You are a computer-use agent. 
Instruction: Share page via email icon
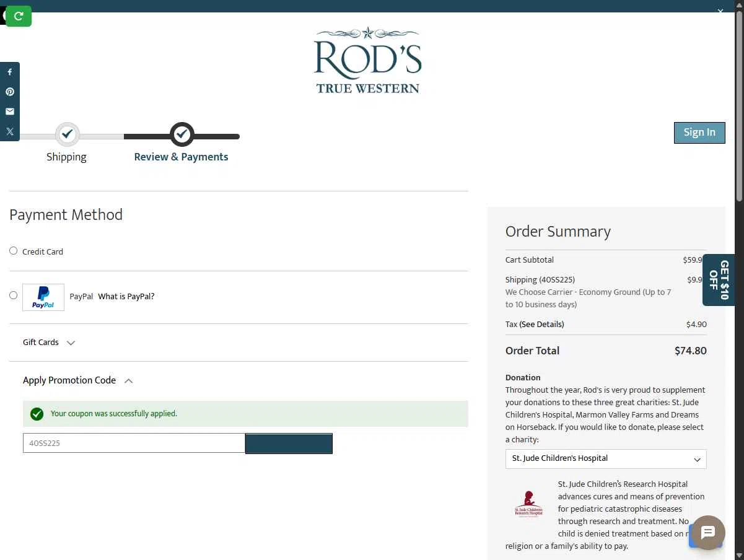tap(10, 112)
